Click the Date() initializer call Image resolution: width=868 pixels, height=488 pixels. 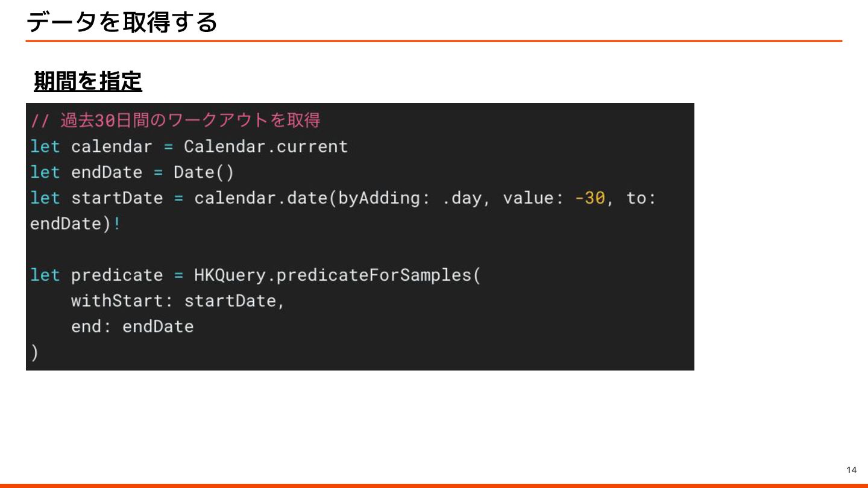click(x=203, y=172)
